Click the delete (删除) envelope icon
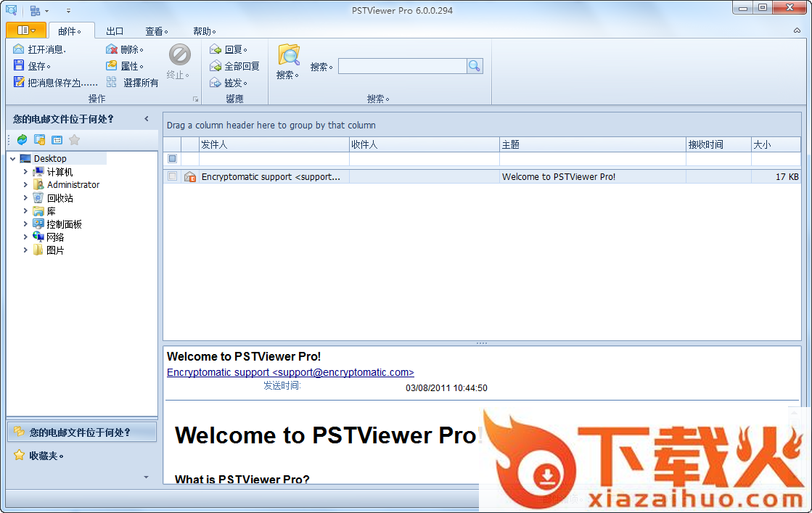 112,49
